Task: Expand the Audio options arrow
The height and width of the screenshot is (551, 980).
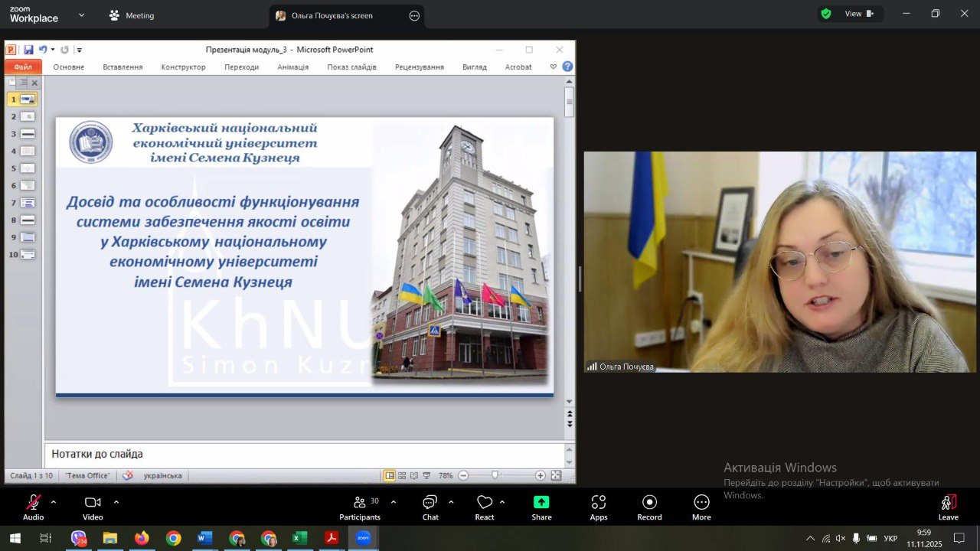Action: [x=54, y=502]
